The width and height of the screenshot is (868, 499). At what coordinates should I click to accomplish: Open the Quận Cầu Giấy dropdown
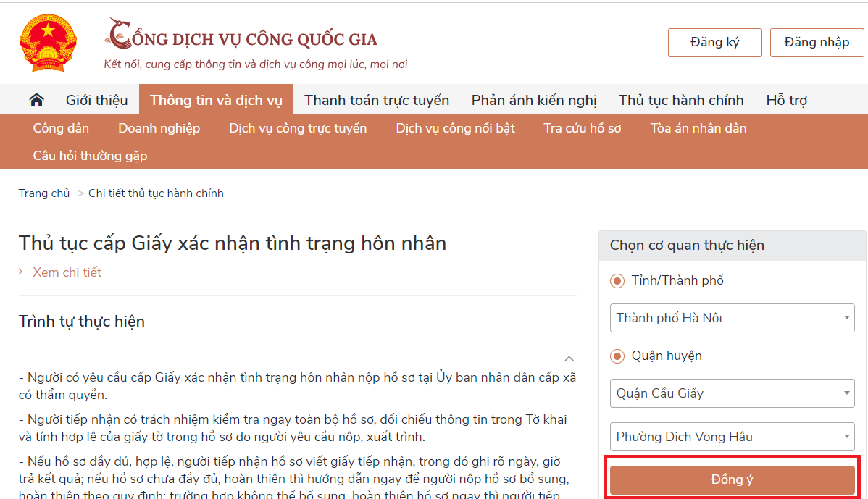click(732, 393)
